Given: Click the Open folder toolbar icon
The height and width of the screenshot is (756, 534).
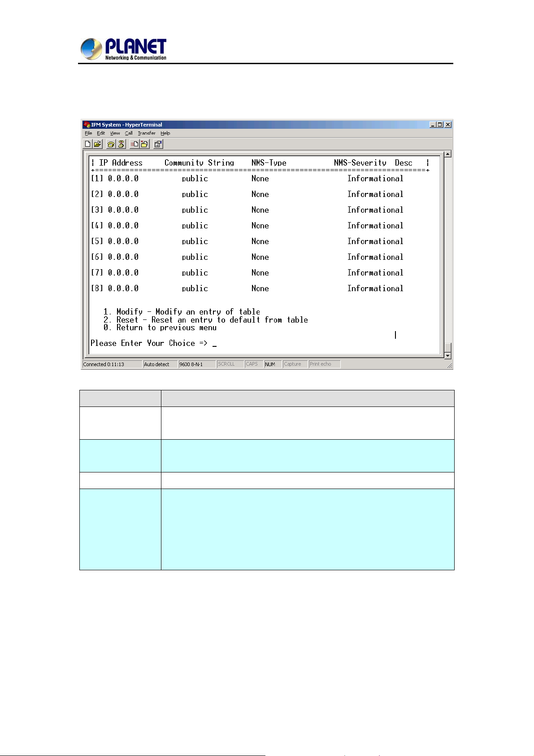Looking at the screenshot, I should (97, 144).
